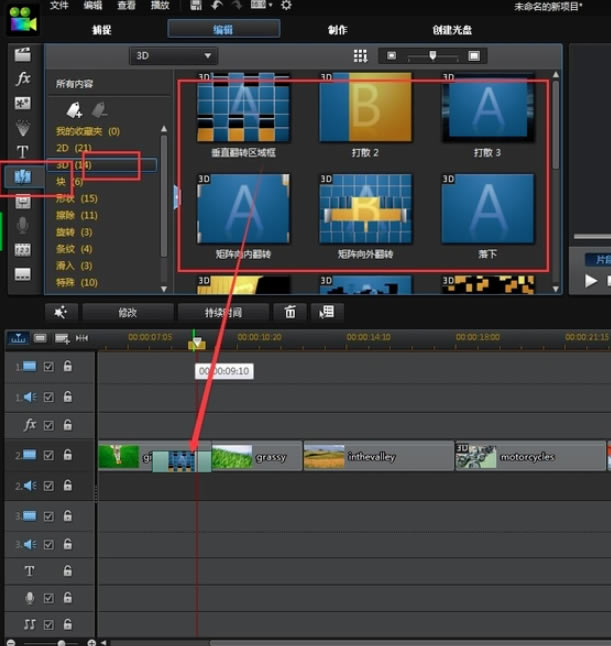Open the Effect Room (fx) icon
Image resolution: width=611 pixels, height=646 pixels.
click(x=23, y=78)
